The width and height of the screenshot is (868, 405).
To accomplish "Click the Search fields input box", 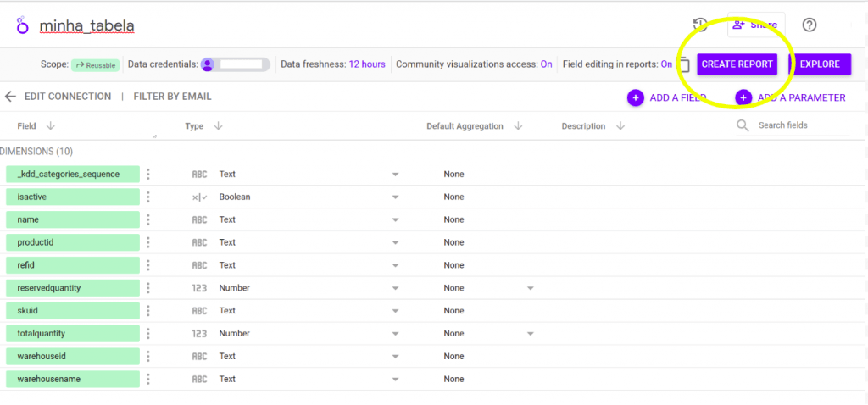I will (802, 125).
